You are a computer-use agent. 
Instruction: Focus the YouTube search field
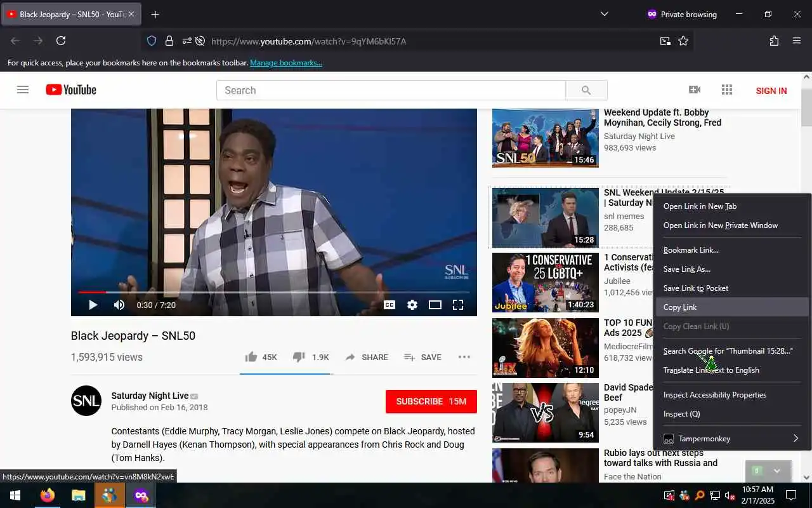(391, 90)
